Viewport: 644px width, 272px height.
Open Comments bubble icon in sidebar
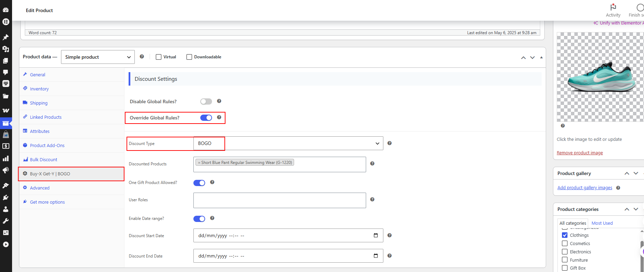(x=6, y=72)
